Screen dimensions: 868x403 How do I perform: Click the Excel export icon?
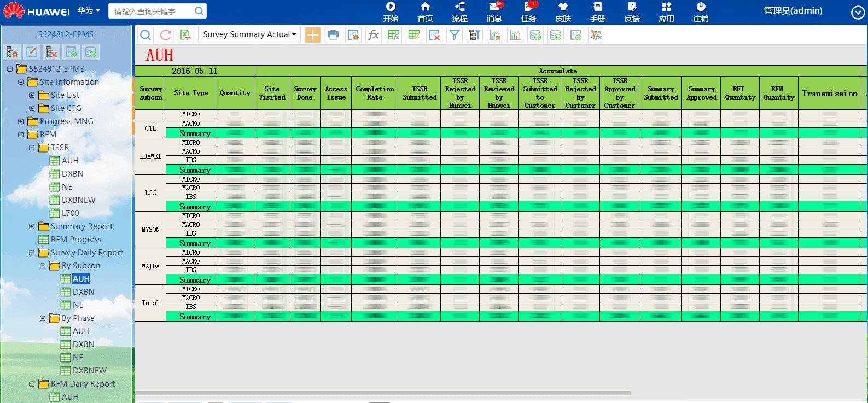coord(186,35)
